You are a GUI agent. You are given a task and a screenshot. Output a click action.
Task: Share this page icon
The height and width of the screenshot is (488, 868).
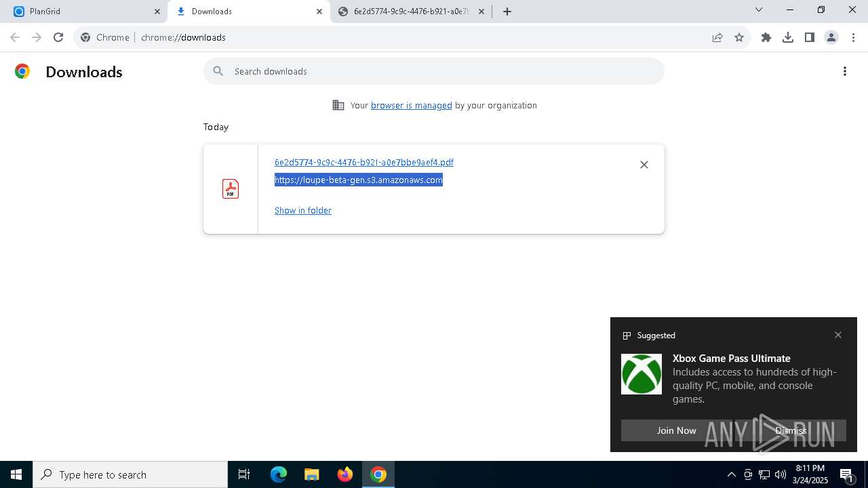(x=717, y=37)
